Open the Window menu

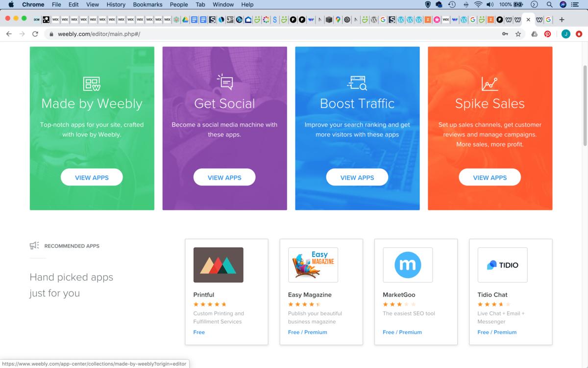pyautogui.click(x=223, y=4)
